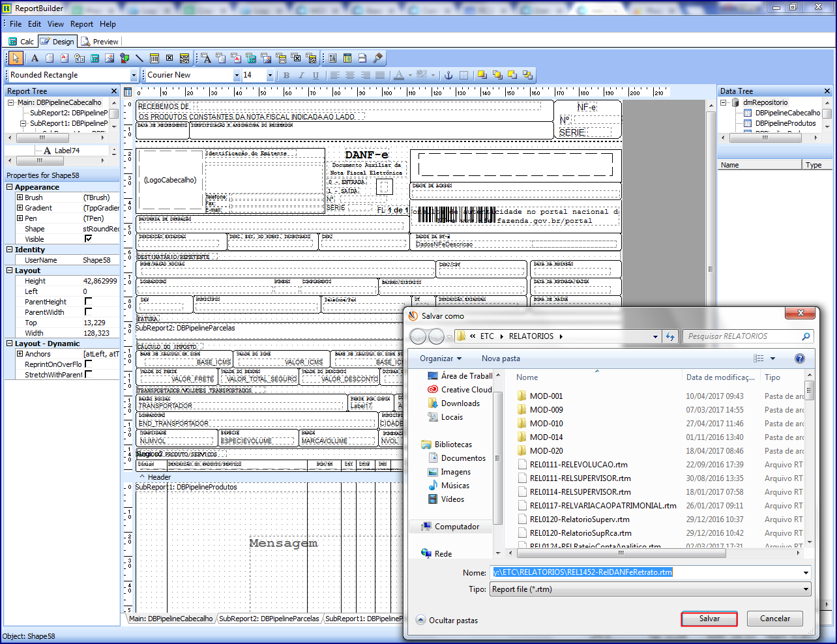This screenshot has height=644, width=837.
Task: Select the PageBreak component tool
Action: (x=362, y=58)
